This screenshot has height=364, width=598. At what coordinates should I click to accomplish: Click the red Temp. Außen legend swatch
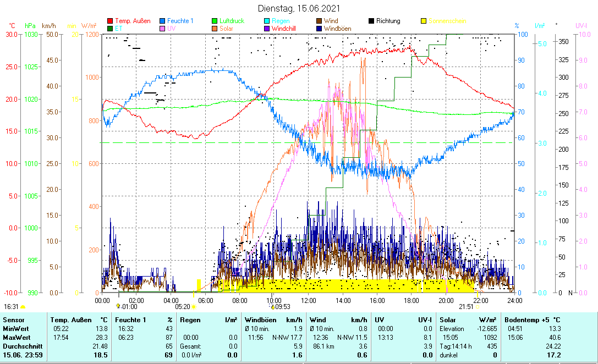(x=110, y=21)
